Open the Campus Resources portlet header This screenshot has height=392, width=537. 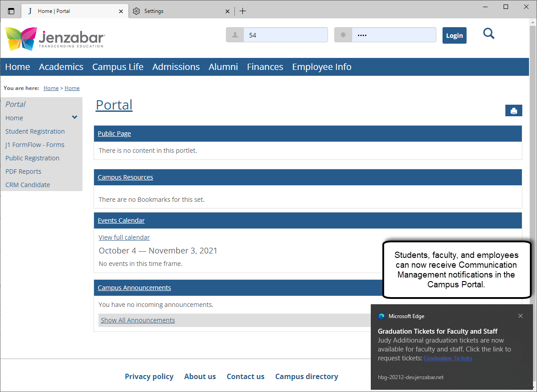(x=125, y=177)
